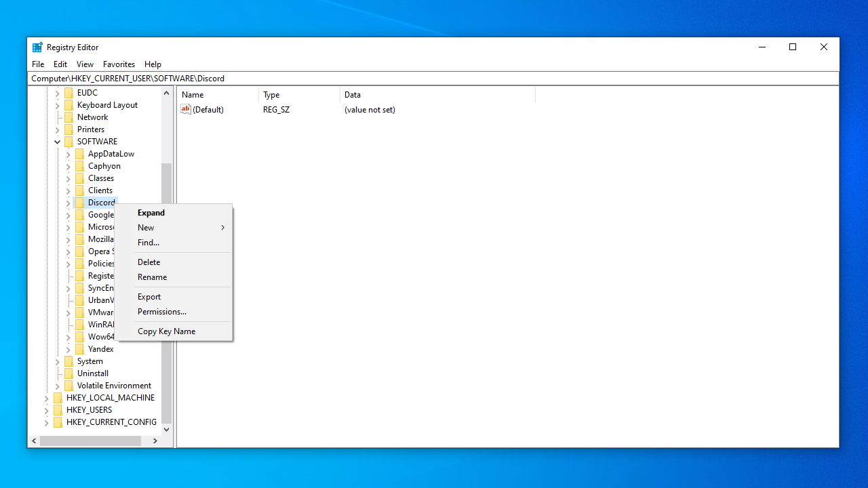Click the Name column header
The width and height of the screenshot is (868, 488).
pyautogui.click(x=218, y=95)
